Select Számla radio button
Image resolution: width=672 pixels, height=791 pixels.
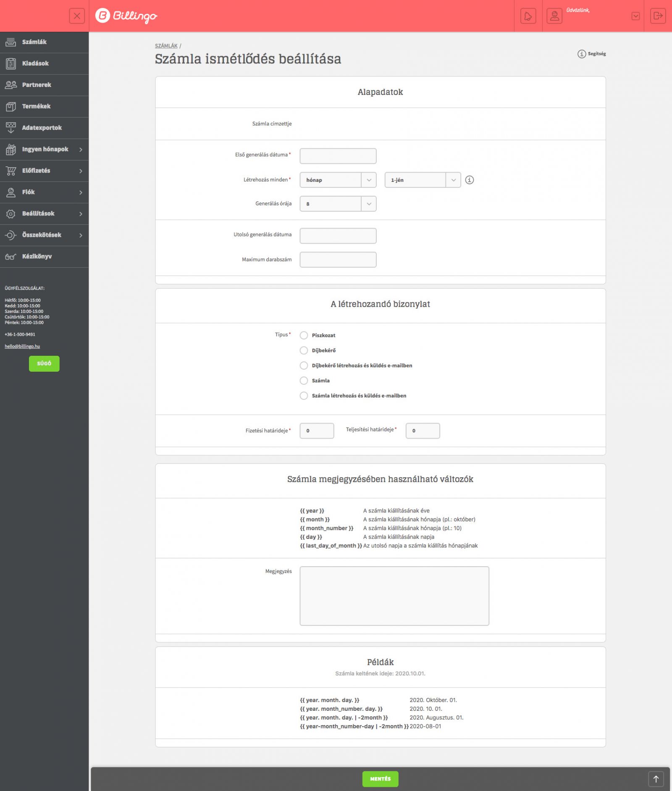[x=304, y=381]
